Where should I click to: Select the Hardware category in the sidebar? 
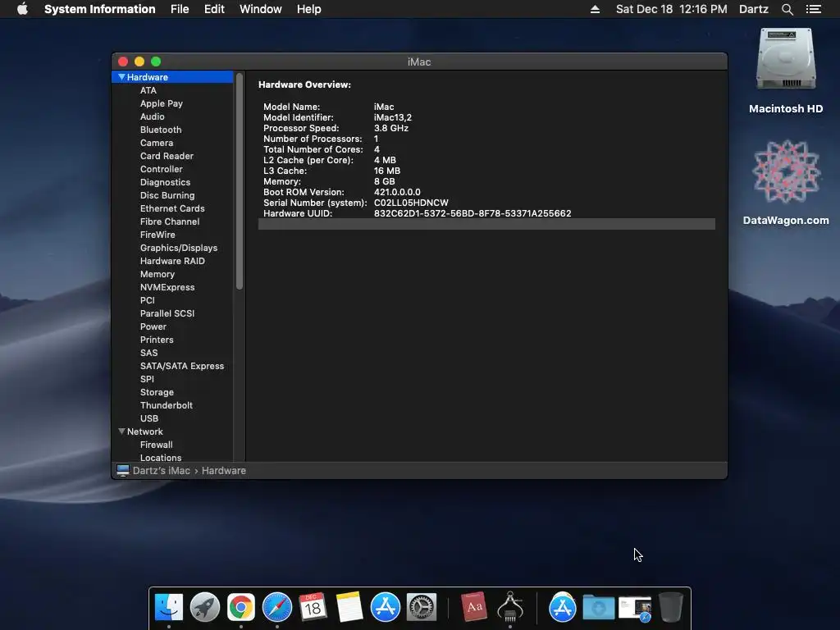tap(172, 77)
